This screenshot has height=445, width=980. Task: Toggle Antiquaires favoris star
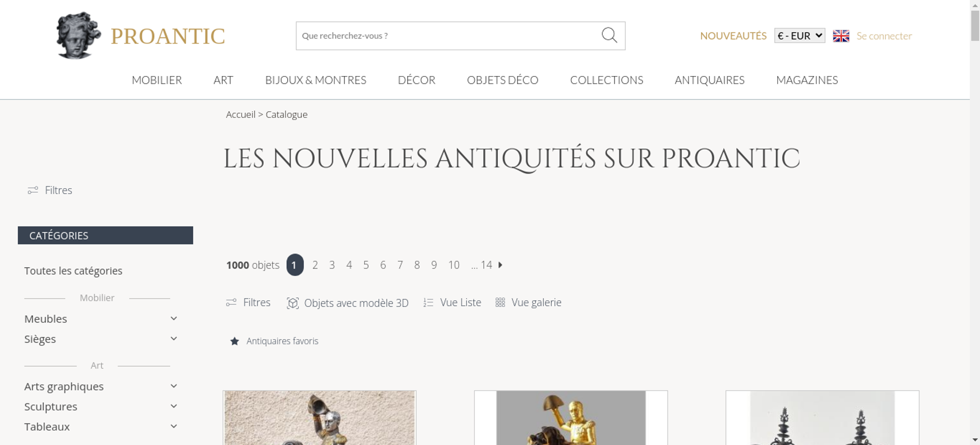(235, 341)
